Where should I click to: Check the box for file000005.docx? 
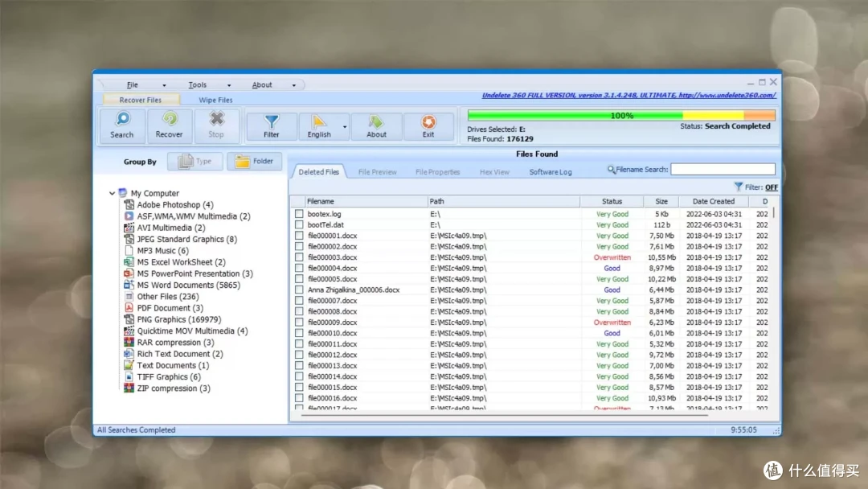(299, 278)
